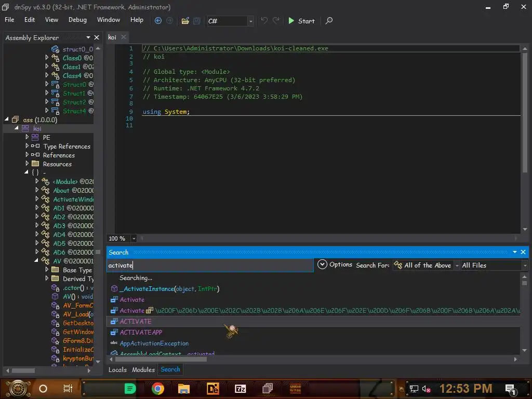Open the All of the Above dropdown

[x=457, y=265]
